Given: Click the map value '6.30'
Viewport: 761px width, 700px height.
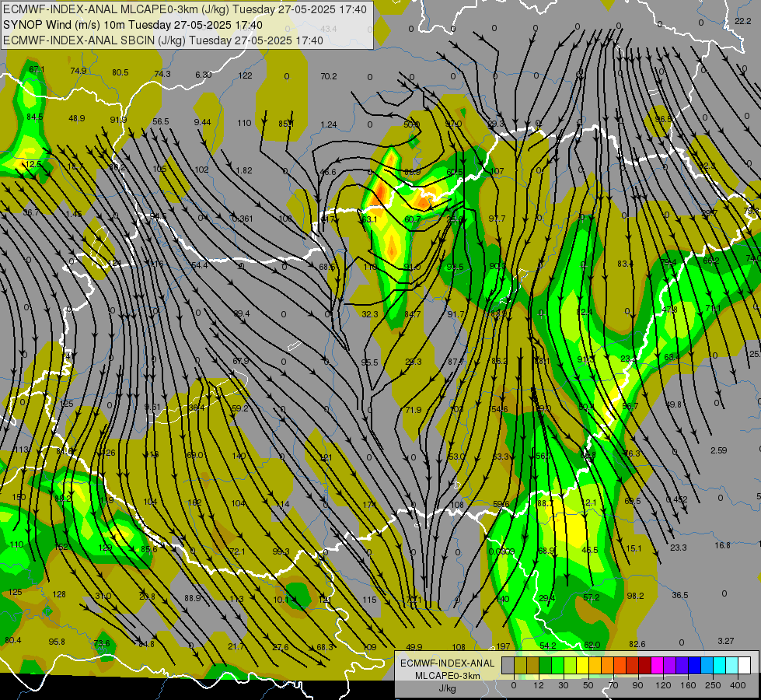Looking at the screenshot, I should pos(204,75).
